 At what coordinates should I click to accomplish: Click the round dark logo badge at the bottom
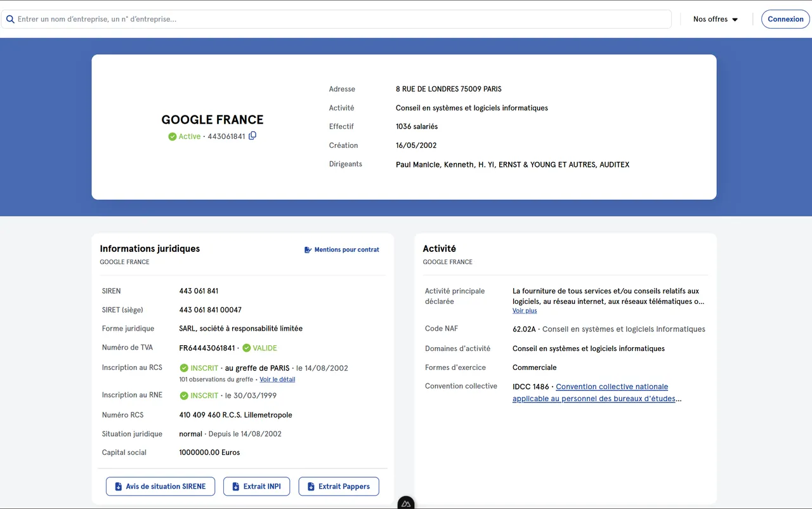coord(406,503)
